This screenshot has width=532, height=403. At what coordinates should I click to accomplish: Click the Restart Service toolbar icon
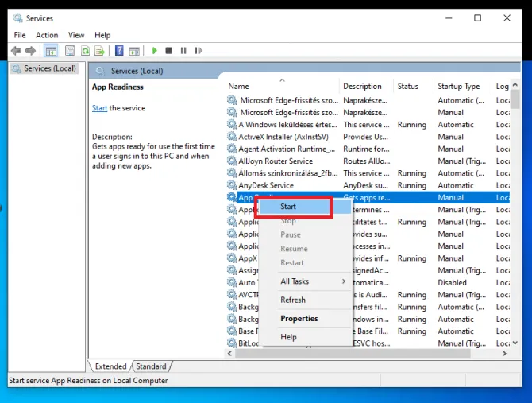pos(199,51)
